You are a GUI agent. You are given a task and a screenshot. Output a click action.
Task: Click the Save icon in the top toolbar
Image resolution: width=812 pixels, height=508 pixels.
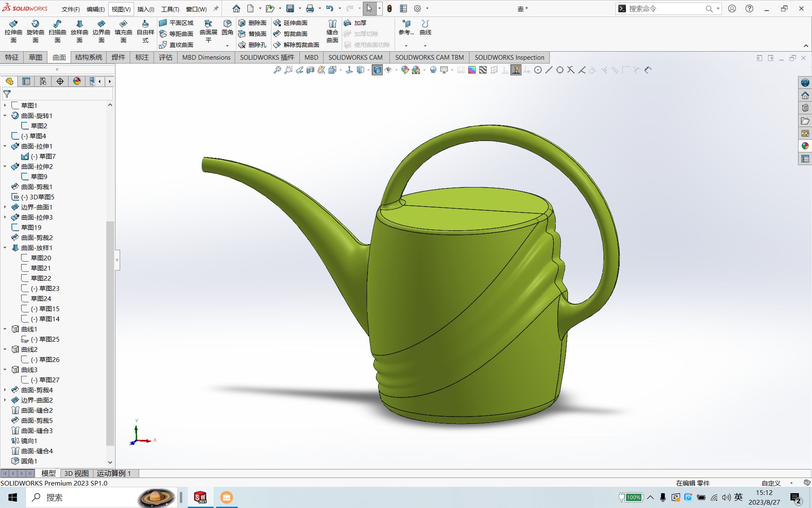tap(290, 8)
